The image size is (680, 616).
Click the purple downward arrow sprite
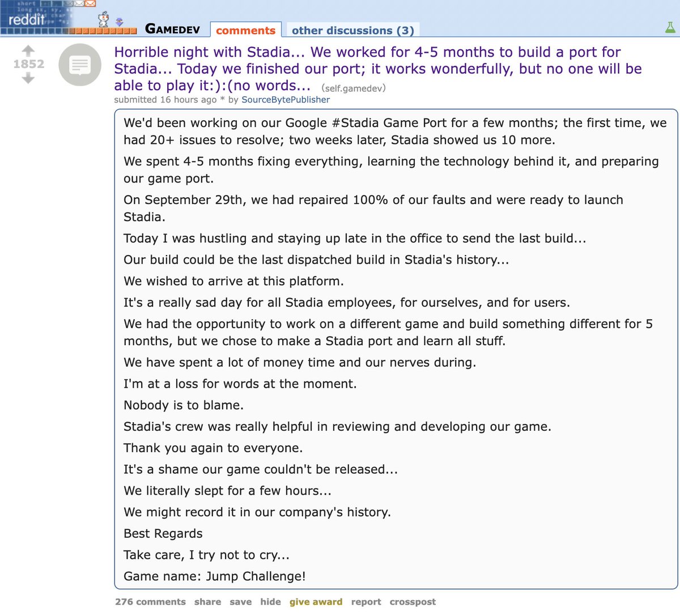119,22
